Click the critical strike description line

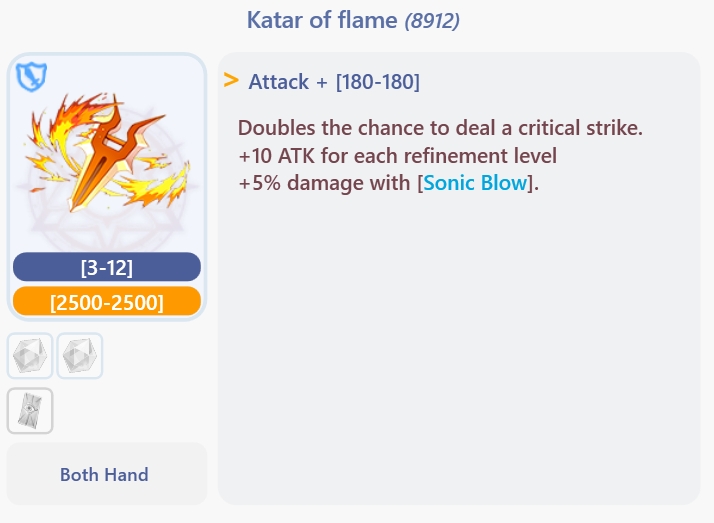pyautogui.click(x=440, y=129)
